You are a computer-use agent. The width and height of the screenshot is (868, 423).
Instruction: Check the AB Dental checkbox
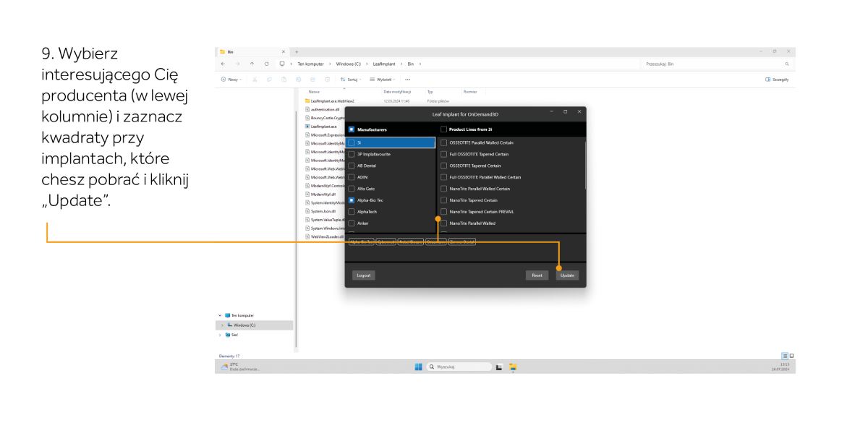[x=352, y=166]
